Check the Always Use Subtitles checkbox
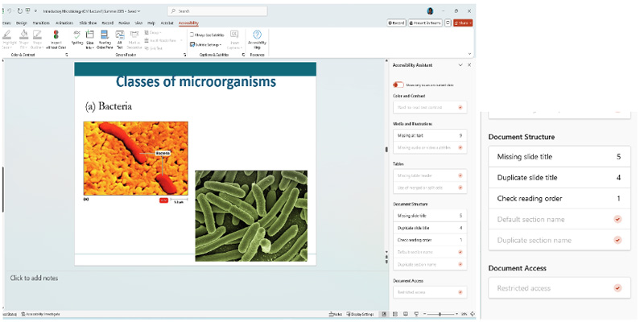 pos(191,35)
